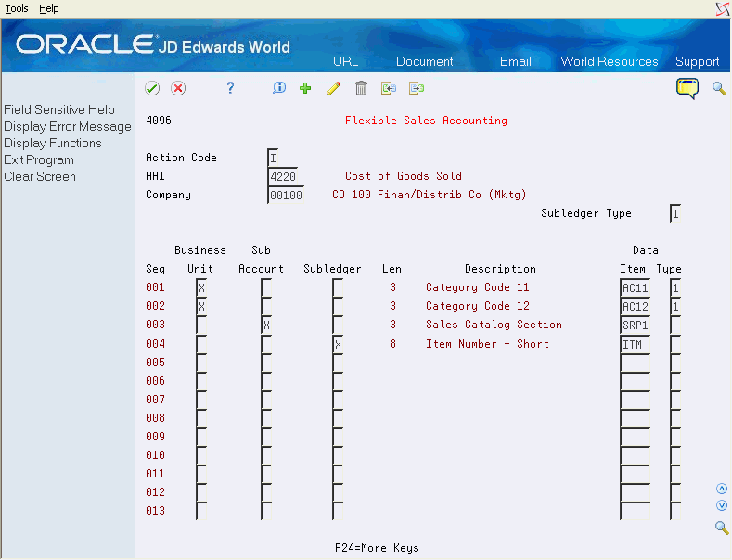
Task: Click program number 4096
Action: point(159,121)
